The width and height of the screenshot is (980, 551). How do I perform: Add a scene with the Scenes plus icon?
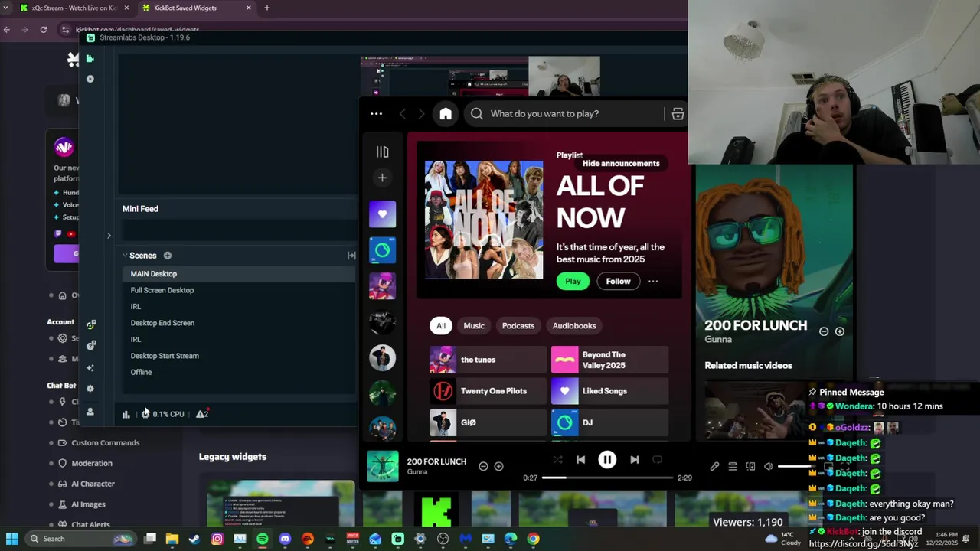(168, 256)
